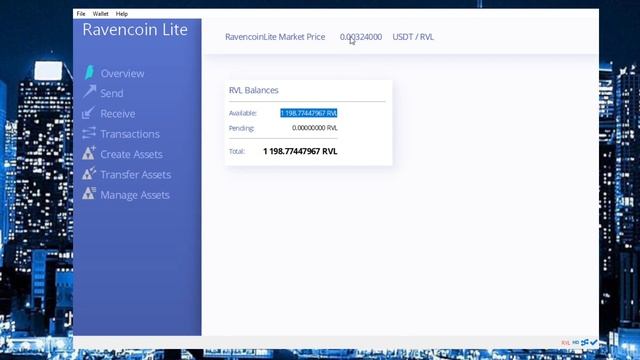The height and width of the screenshot is (360, 640).
Task: Go to the Overview page
Action: 122,73
